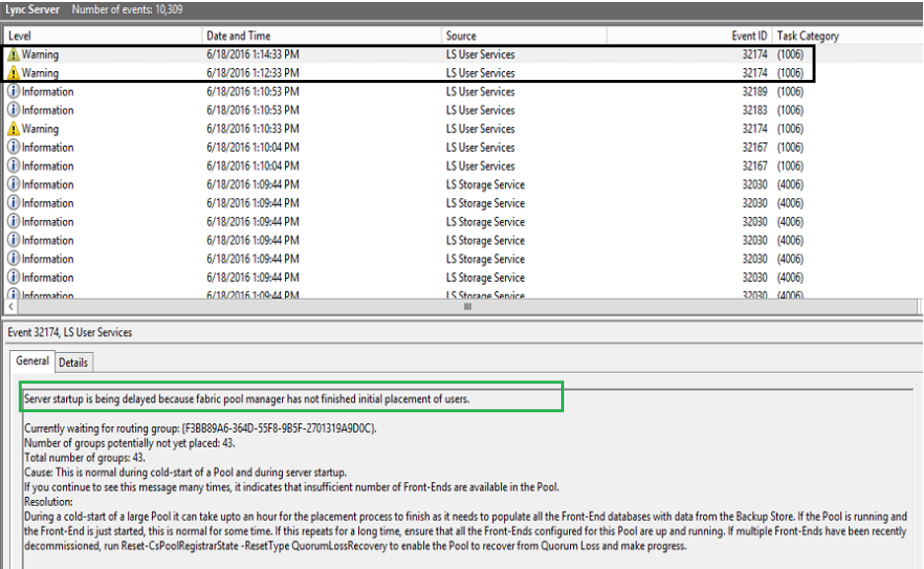Click the 'Lync Server' log title

click(33, 10)
